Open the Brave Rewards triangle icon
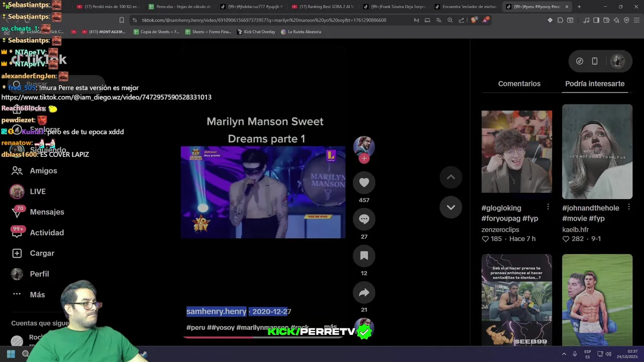 (x=486, y=20)
